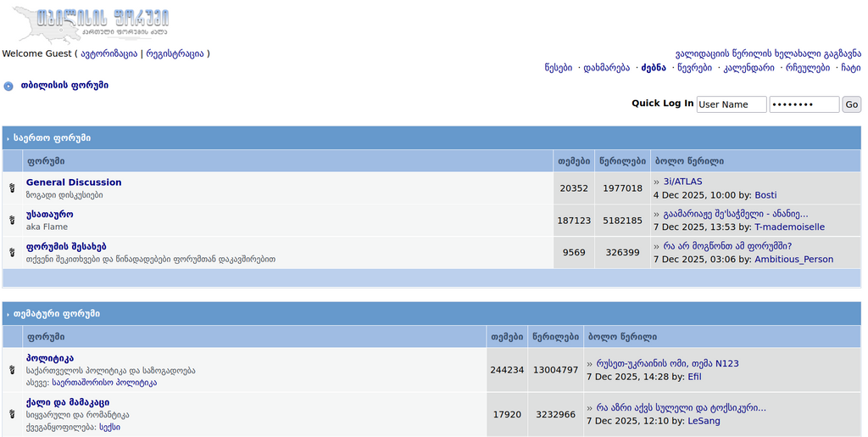Click the status icon in პოლიტიკა row
The image size is (868, 437).
coord(12,369)
